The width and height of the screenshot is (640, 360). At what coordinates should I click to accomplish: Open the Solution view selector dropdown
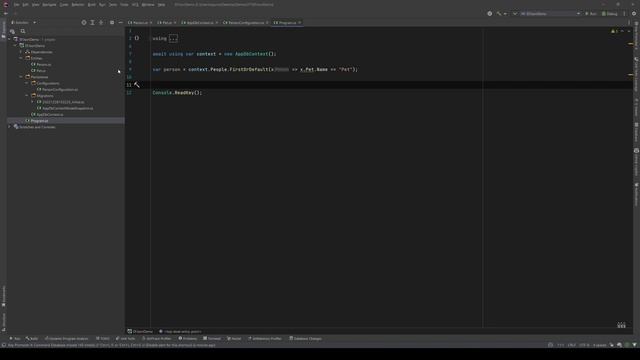(x=24, y=23)
